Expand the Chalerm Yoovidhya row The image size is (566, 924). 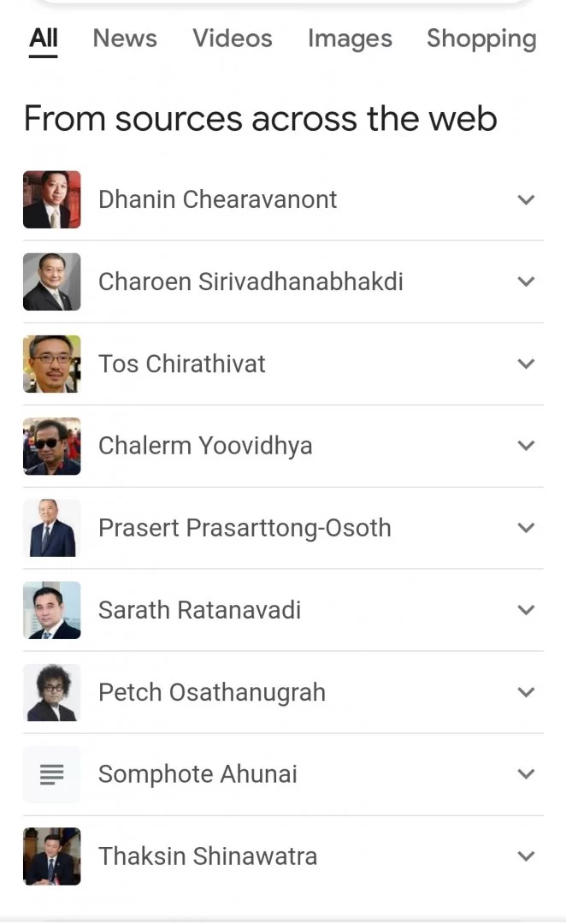pyautogui.click(x=526, y=446)
